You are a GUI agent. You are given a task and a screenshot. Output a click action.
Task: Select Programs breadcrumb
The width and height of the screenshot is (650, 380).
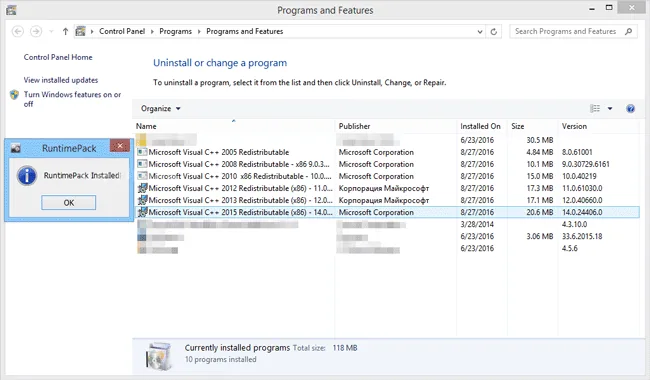175,31
